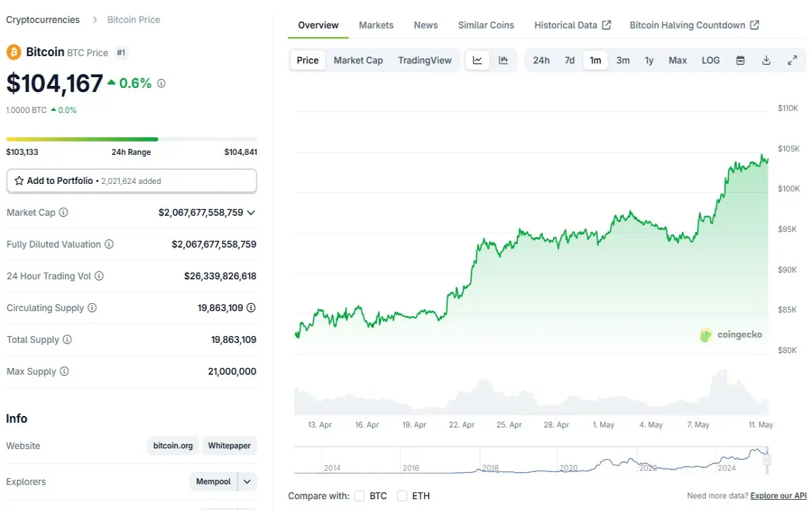The width and height of the screenshot is (812, 510).
Task: Open Explorers dropdown arrow
Action: pyautogui.click(x=248, y=482)
